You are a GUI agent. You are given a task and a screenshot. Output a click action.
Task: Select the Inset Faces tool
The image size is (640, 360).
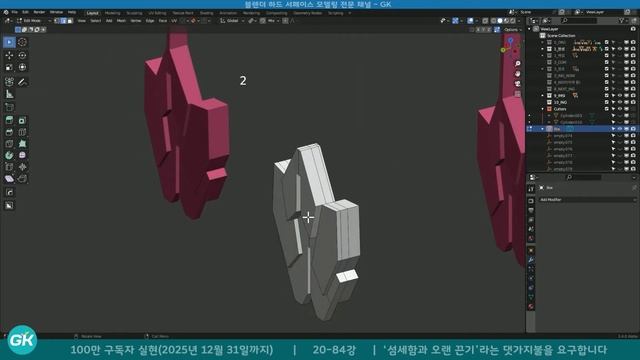pos(22,120)
